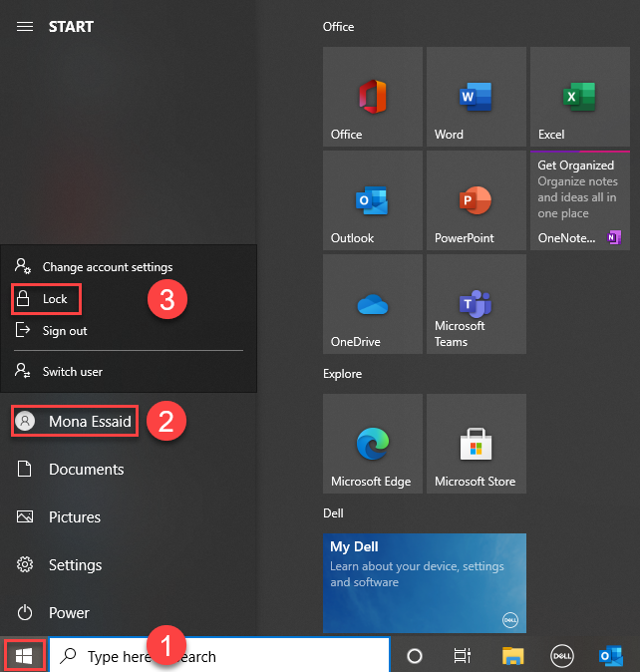Click the Office group heading
This screenshot has height=672, width=640.
tap(338, 27)
